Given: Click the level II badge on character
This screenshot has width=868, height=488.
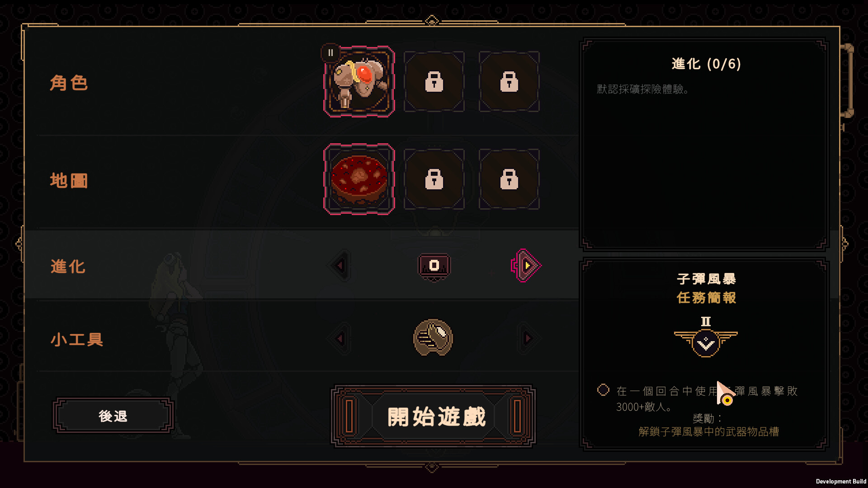Looking at the screenshot, I should 330,53.
